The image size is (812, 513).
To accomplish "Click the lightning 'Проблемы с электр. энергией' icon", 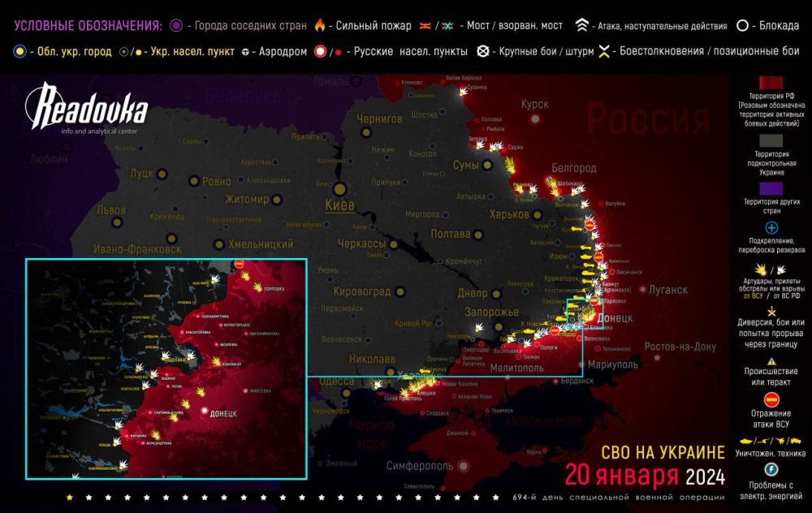I will click(x=771, y=470).
